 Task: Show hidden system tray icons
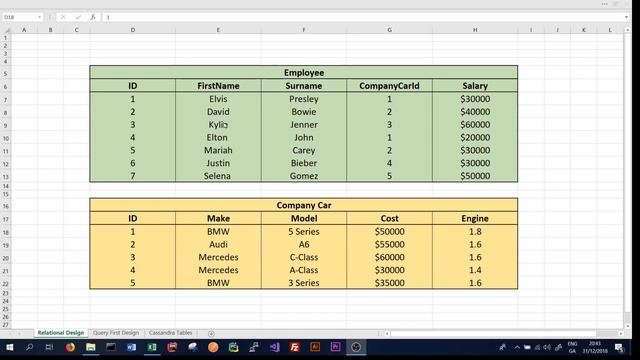pos(517,347)
